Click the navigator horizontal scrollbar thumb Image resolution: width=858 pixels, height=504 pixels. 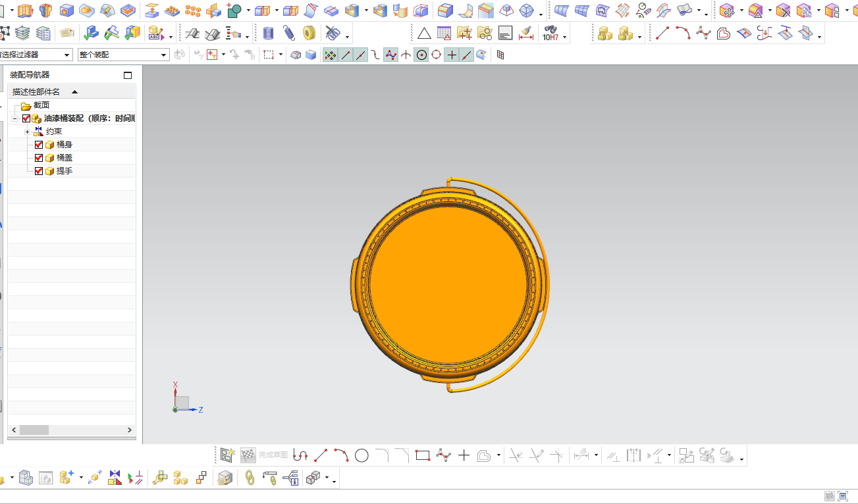pos(34,430)
